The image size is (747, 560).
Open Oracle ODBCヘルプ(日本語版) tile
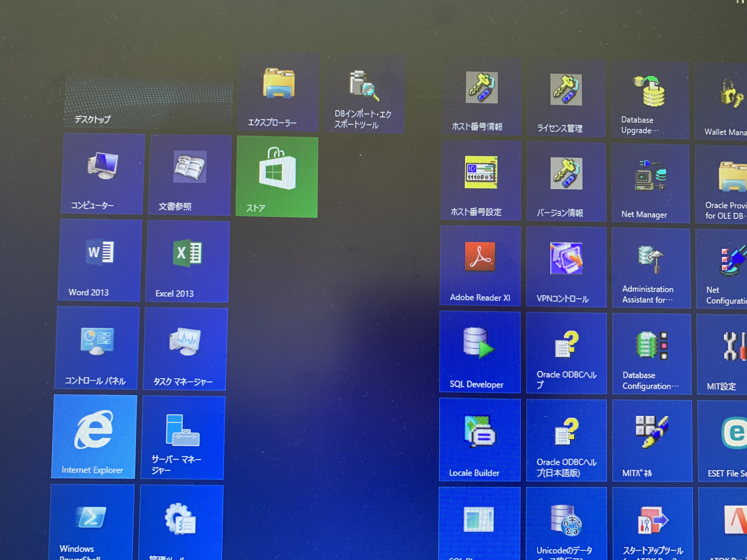click(566, 440)
